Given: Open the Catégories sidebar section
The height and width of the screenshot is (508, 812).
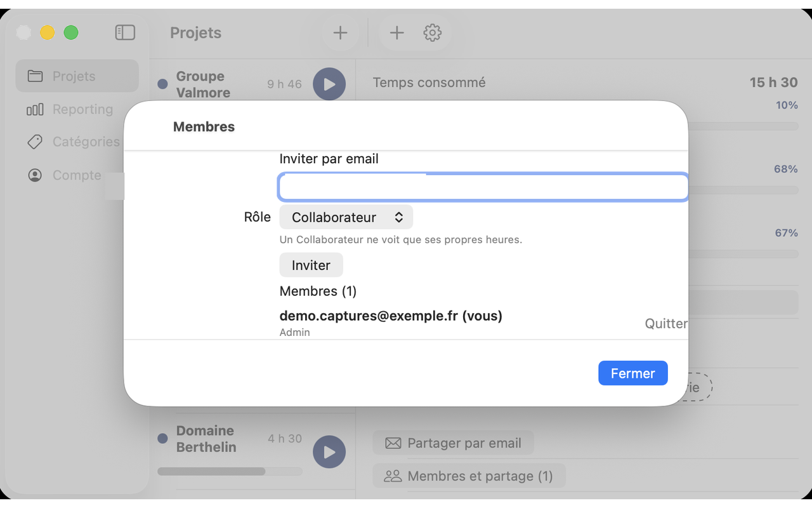Looking at the screenshot, I should point(77,142).
